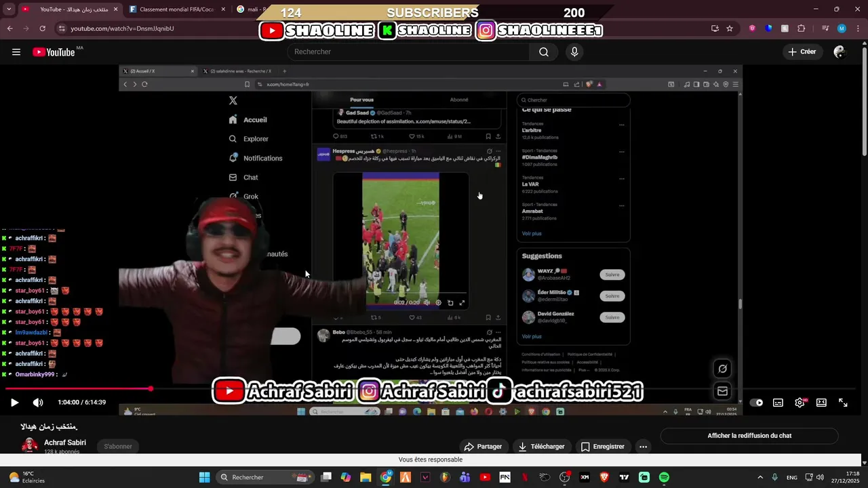Open Microsoft Teams from the taskbar
The image size is (868, 488).
pos(465,477)
